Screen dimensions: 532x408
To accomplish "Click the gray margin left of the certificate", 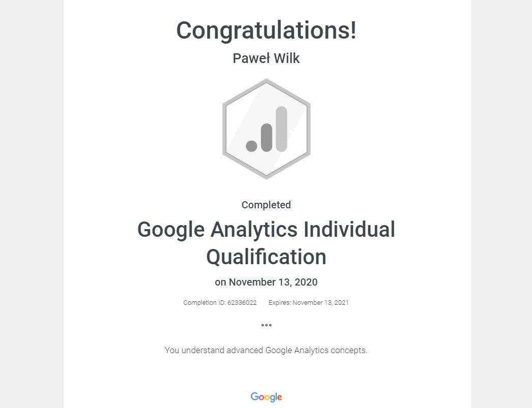I will 31,203.
